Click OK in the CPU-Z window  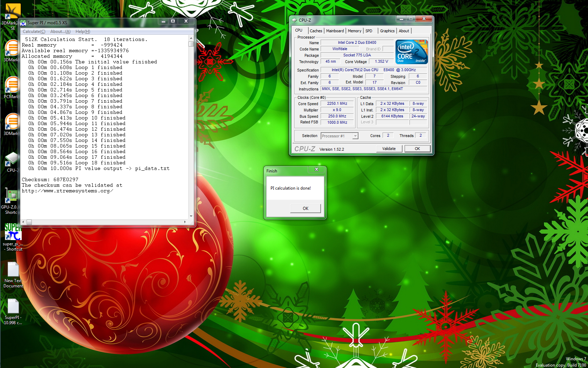[417, 149]
